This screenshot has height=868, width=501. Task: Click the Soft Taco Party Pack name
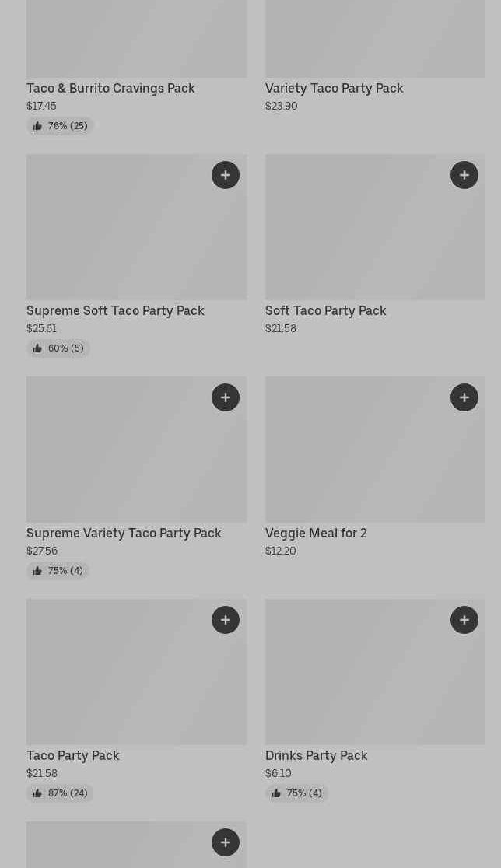(325, 311)
